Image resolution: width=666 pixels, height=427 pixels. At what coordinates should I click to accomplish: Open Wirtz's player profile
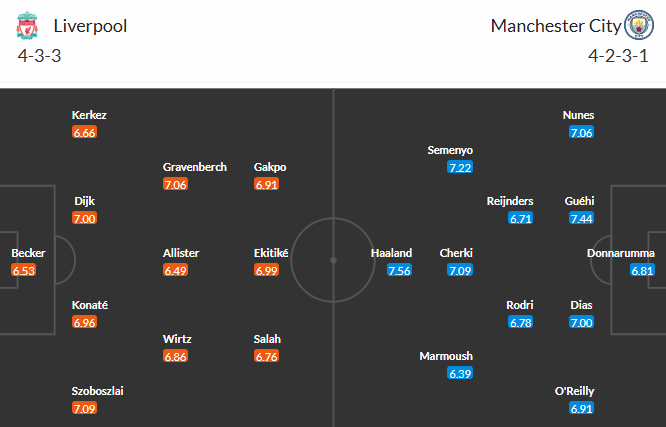click(177, 339)
